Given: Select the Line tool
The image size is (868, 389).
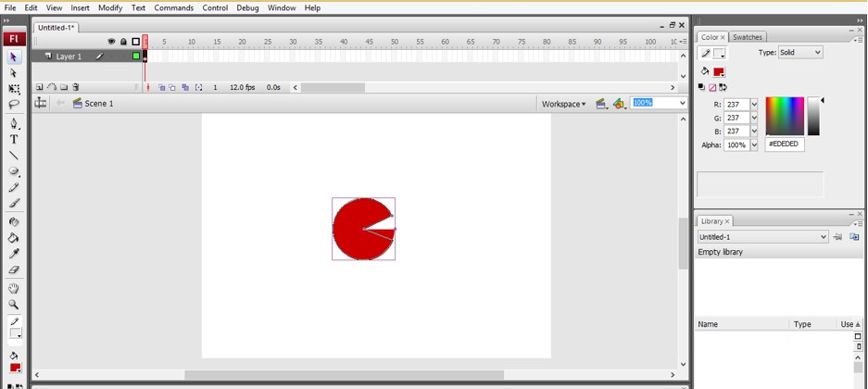Looking at the screenshot, I should pos(14,156).
